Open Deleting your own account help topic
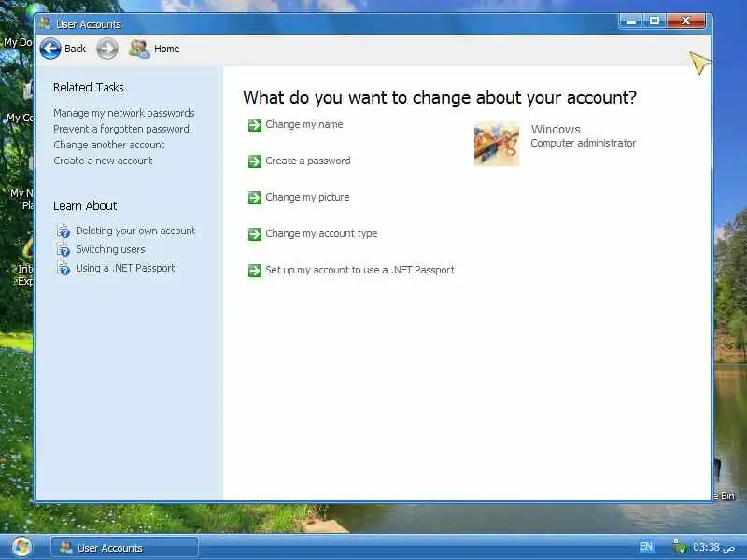Screen dimensions: 747x560 [135, 231]
